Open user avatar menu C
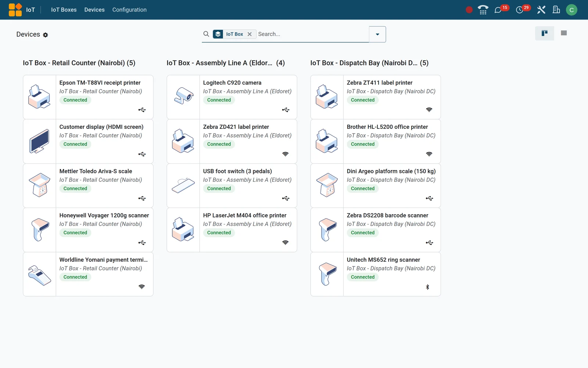The image size is (588, 368). (x=571, y=10)
